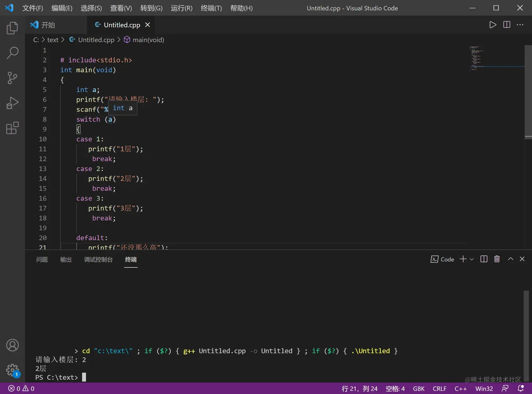Switch to the 输出 panel tab
The height and width of the screenshot is (394, 532).
[x=66, y=259]
